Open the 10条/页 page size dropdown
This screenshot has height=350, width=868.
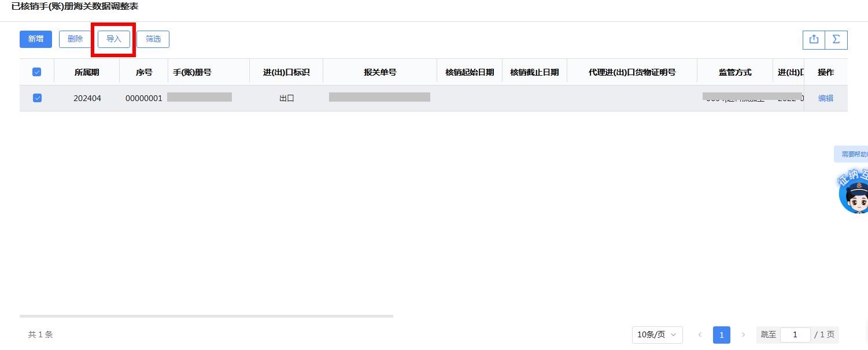(x=657, y=335)
